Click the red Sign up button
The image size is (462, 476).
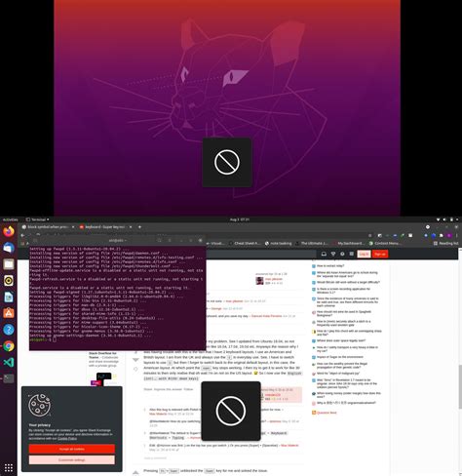380,254
